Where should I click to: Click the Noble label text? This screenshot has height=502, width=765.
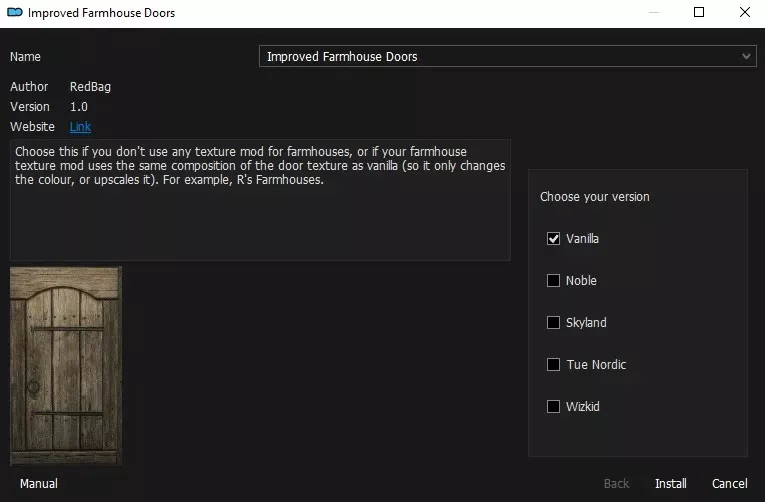point(581,281)
